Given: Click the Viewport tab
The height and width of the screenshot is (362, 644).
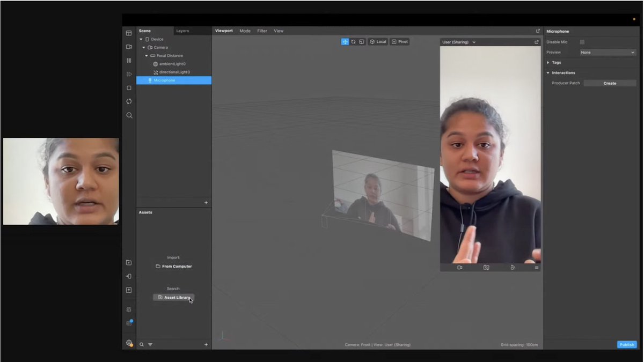Looking at the screenshot, I should 224,31.
